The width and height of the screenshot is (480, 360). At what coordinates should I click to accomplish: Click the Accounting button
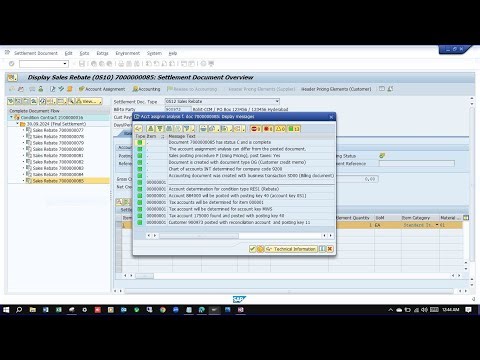146,89
